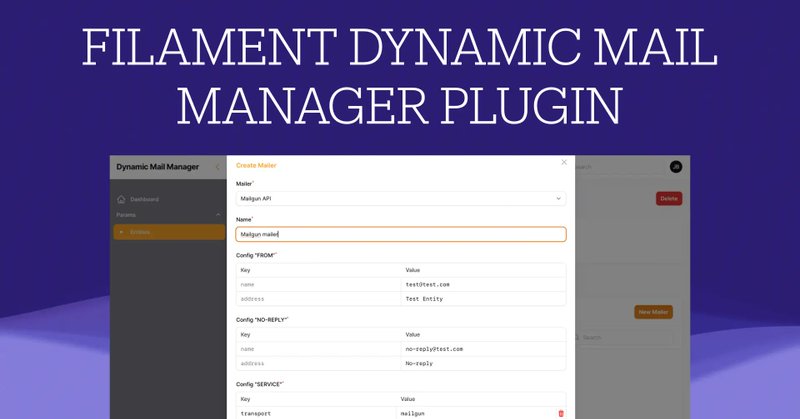Click the transport key in Config SERVICE
Image resolution: width=800 pixels, height=419 pixels.
coord(256,413)
